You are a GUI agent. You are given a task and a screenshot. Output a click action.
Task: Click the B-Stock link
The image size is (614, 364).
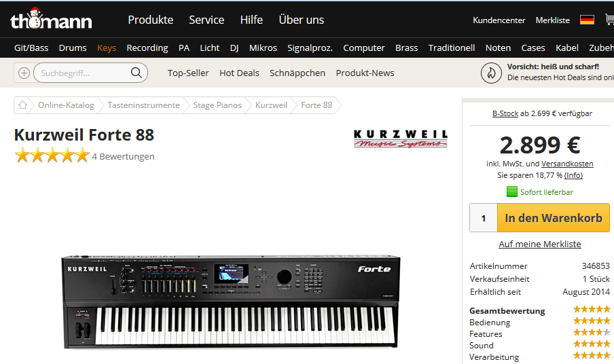point(505,113)
